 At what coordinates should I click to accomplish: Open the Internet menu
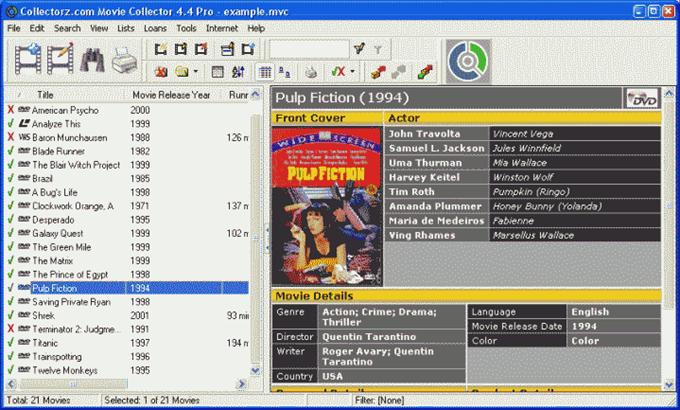pos(222,28)
